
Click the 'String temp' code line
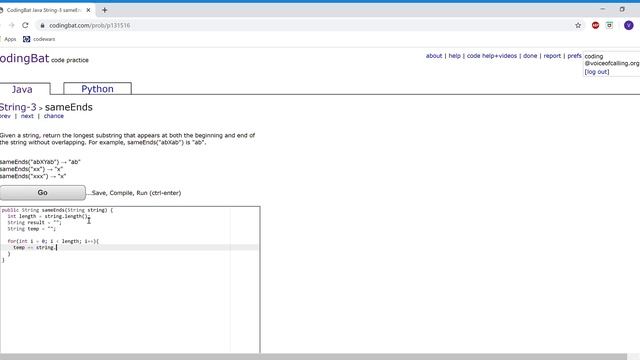click(31, 229)
